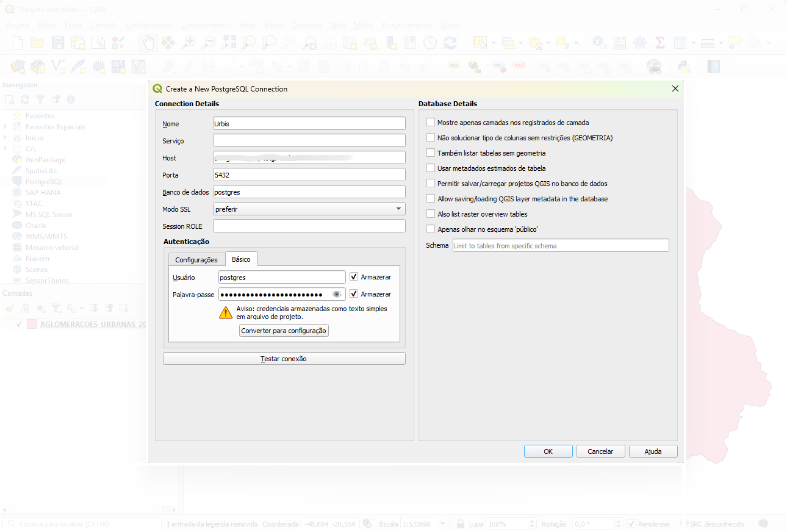Screen dimensions: 787x532
Task: Open the Modo SSL dropdown
Action: click(309, 209)
